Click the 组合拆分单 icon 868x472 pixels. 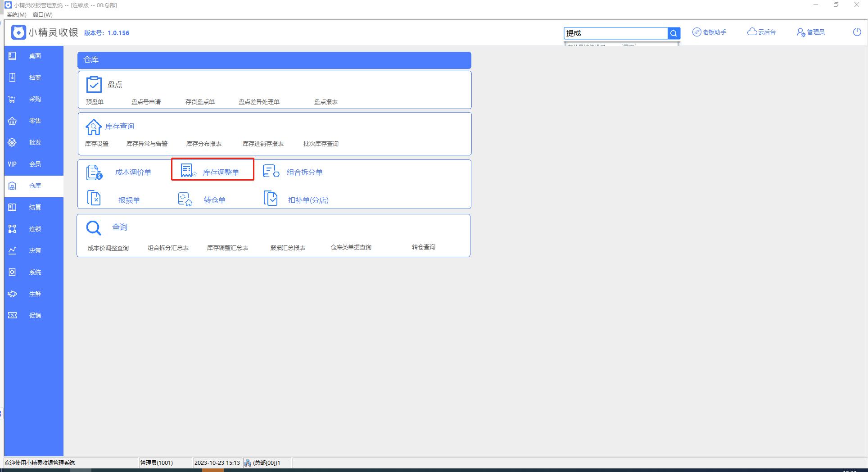tap(271, 171)
